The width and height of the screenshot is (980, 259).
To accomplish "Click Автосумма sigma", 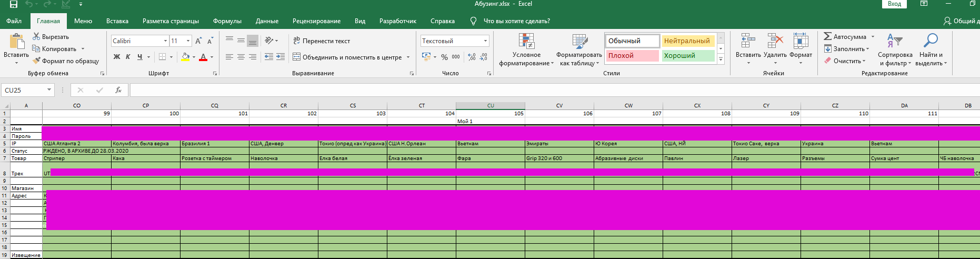I will pyautogui.click(x=845, y=37).
